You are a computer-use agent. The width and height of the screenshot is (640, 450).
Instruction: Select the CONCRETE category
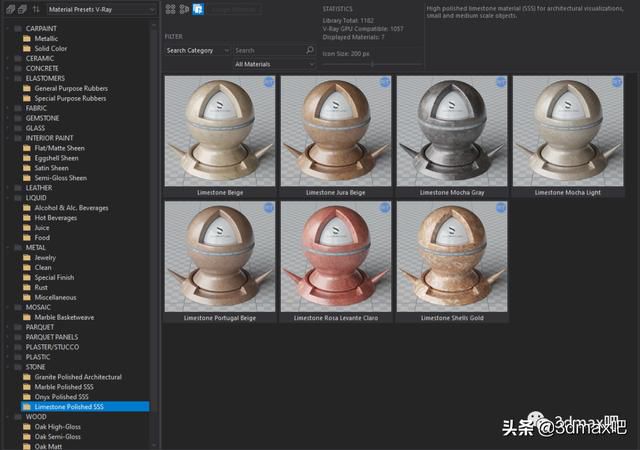[42, 68]
